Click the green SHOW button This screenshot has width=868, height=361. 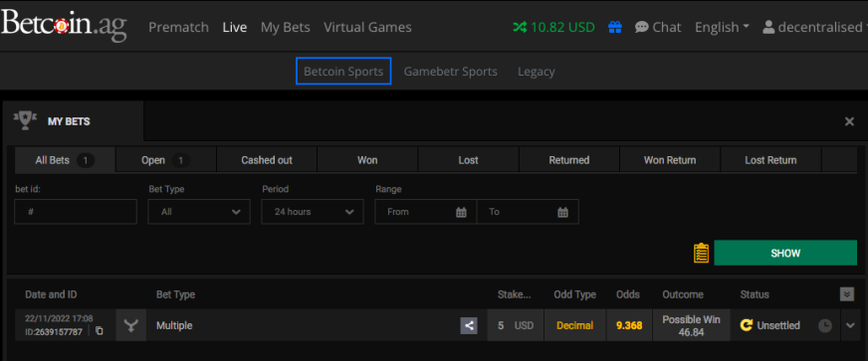click(785, 254)
